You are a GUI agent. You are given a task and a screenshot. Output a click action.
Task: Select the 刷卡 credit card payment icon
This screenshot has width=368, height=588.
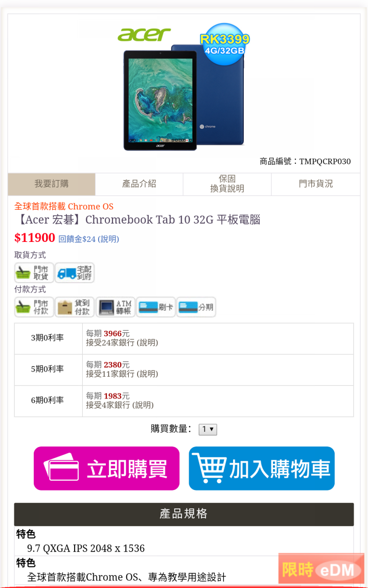(x=156, y=307)
